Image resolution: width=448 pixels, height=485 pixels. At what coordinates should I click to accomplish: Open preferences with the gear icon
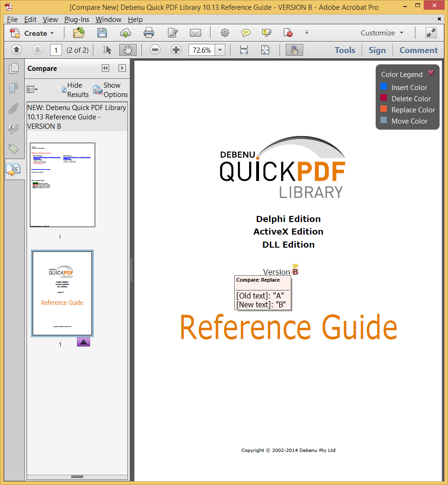225,33
